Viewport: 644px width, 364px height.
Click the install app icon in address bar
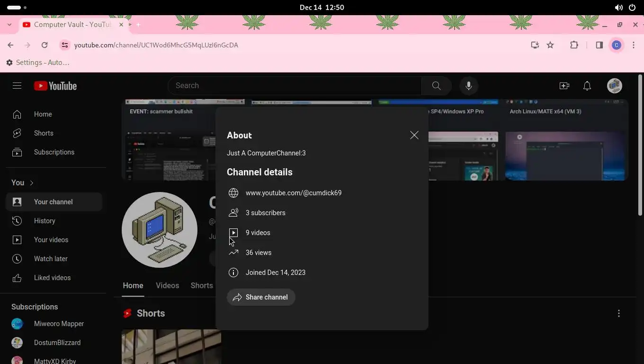coord(535,45)
